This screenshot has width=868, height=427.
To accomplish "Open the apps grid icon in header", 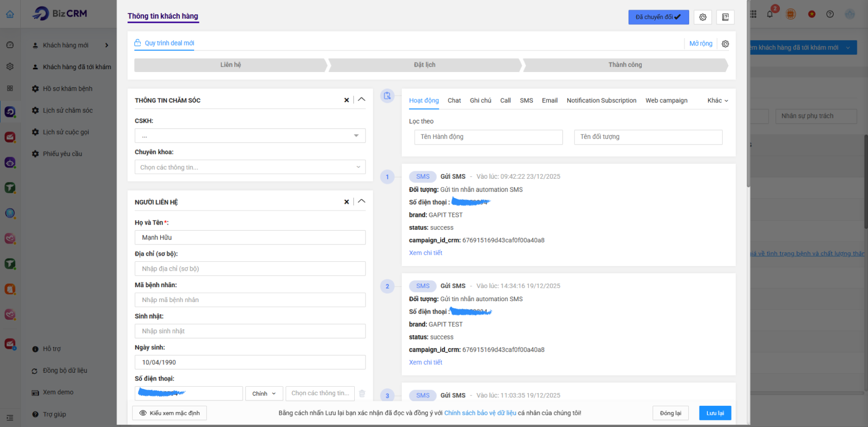I will pyautogui.click(x=753, y=14).
